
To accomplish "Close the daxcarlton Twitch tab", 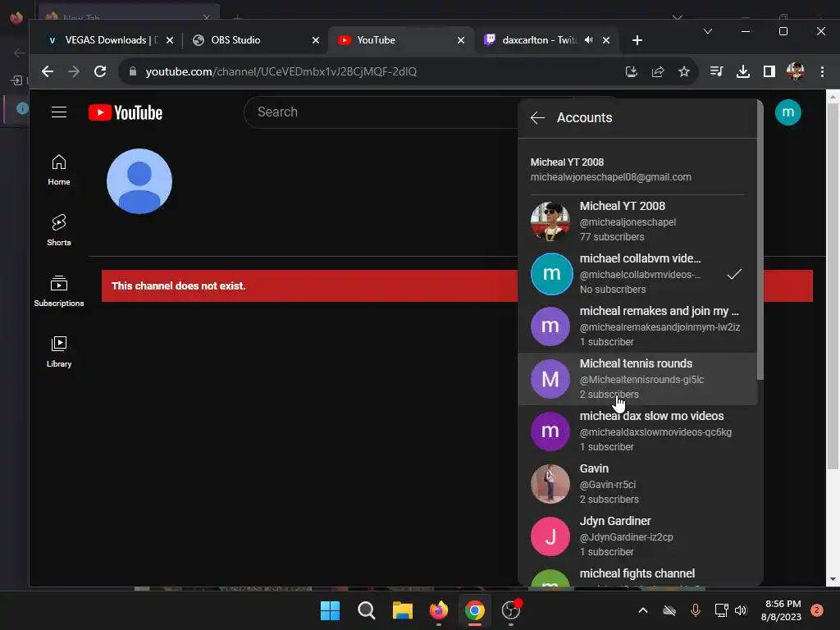I will (606, 40).
